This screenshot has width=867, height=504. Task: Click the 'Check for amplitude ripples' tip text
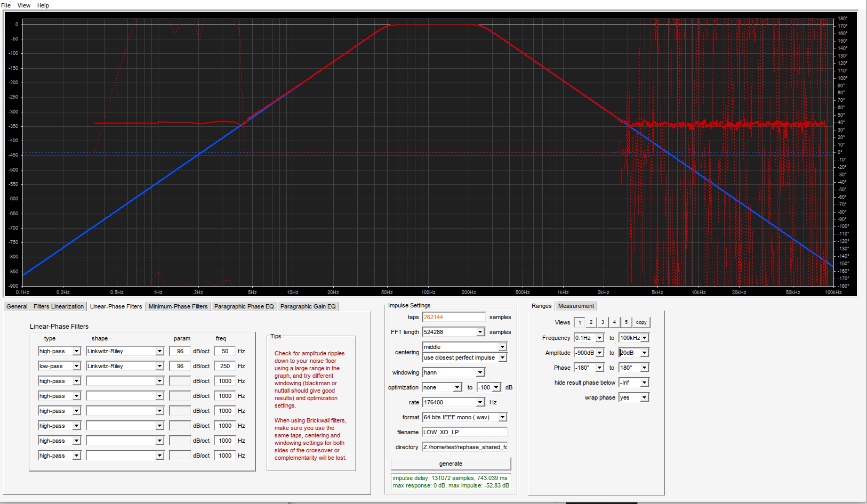coord(309,379)
